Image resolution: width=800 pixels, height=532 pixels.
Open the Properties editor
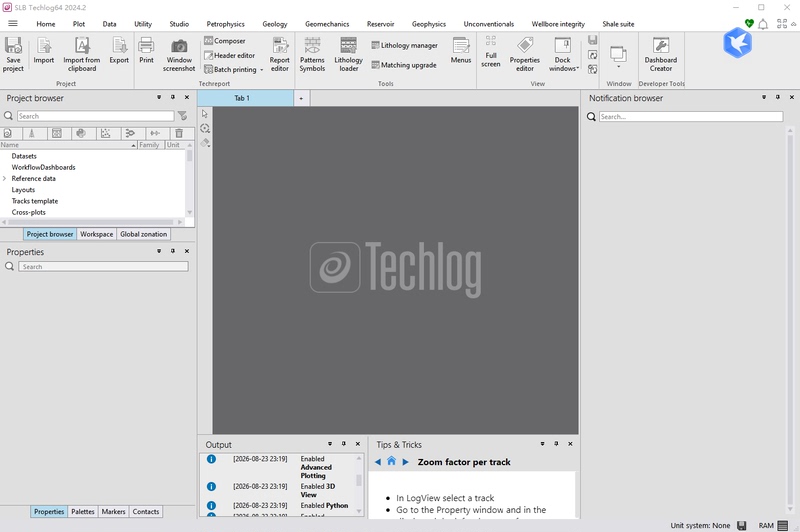[x=524, y=54]
